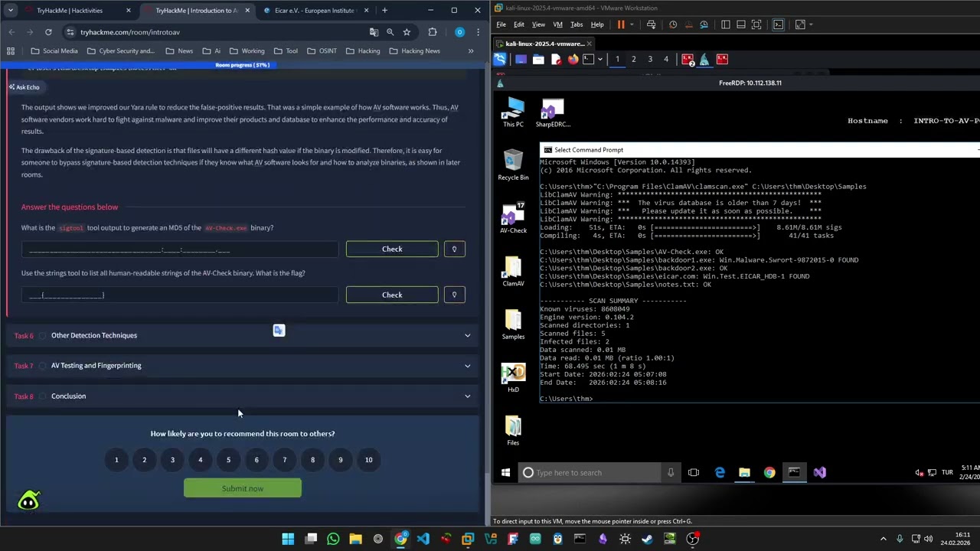Bookmark this page with star icon
The image size is (980, 551).
(x=407, y=32)
